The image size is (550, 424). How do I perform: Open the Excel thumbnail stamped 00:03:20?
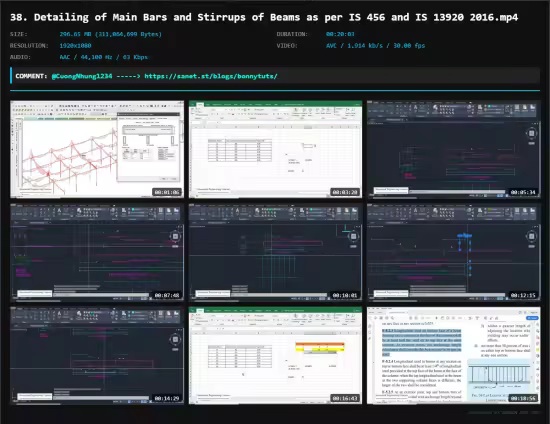click(x=275, y=149)
